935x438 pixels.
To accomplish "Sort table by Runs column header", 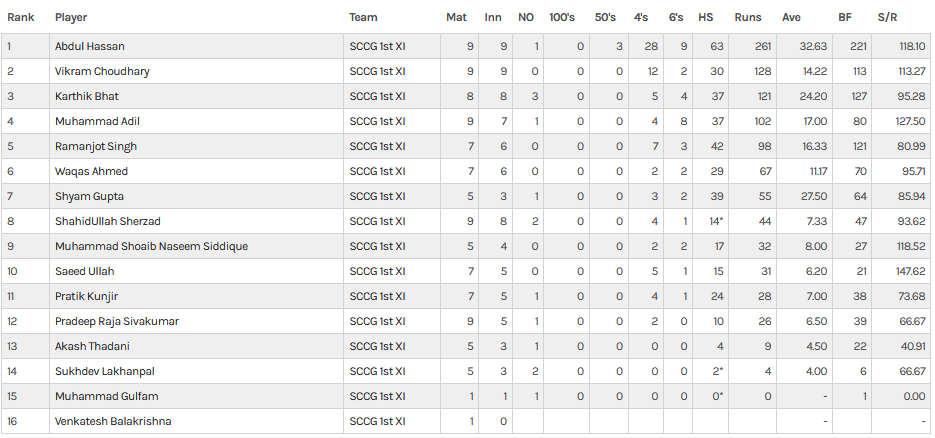I will click(x=747, y=17).
